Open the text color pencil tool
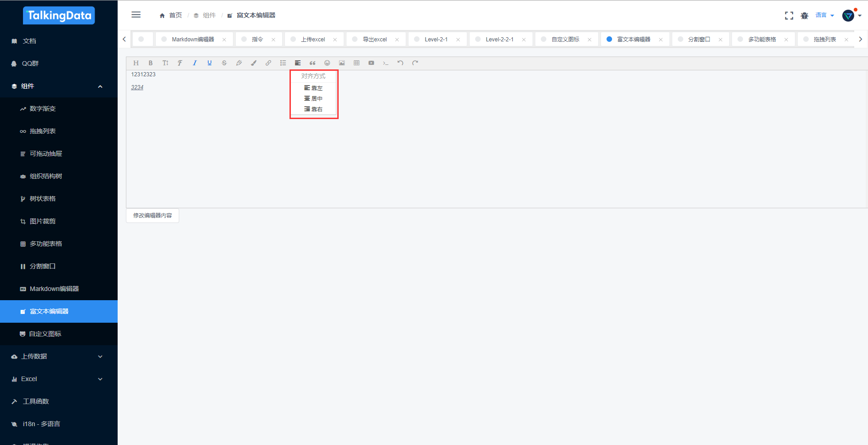 (239, 63)
